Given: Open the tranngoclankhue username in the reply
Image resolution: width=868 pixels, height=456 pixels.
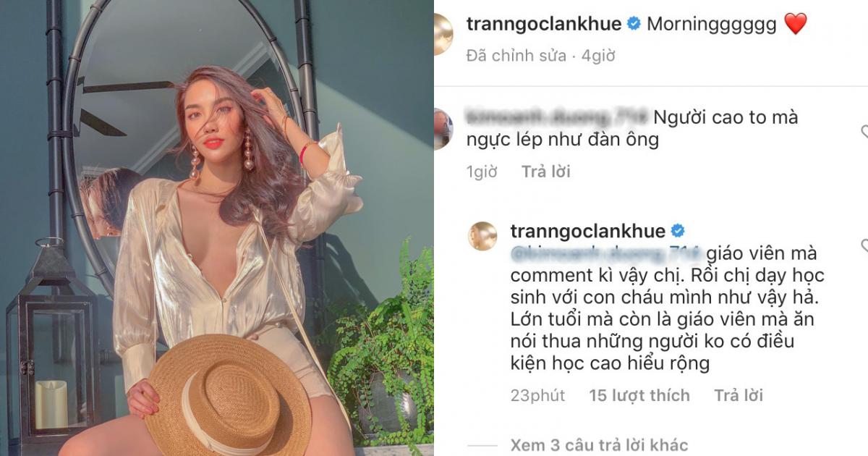Looking at the screenshot, I should point(587,231).
